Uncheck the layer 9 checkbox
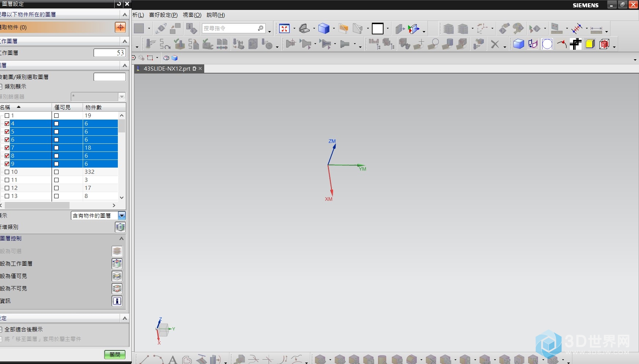Screen dimensions: 639x364 7,164
